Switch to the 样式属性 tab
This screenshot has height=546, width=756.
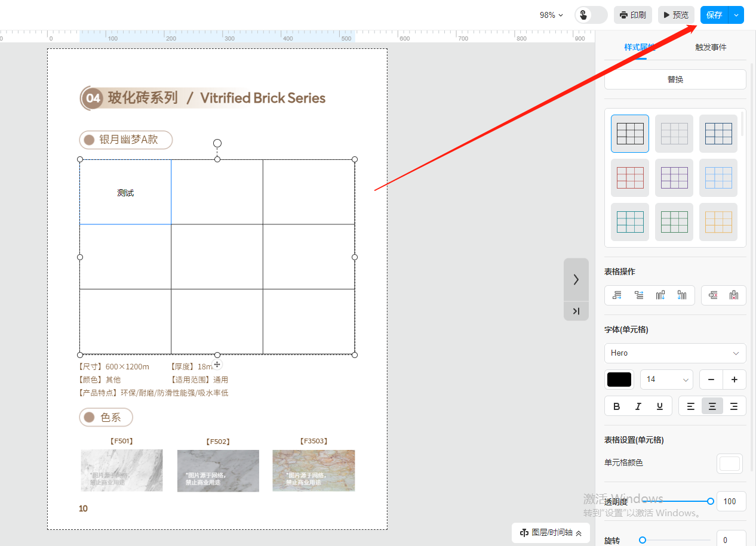pos(640,47)
